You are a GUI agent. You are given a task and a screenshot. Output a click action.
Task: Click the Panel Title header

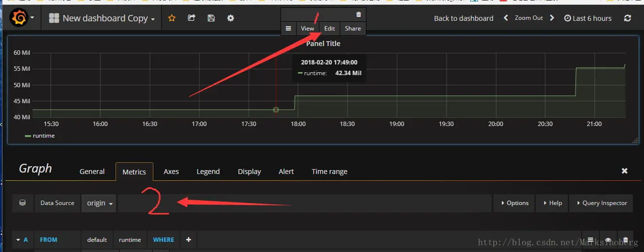point(323,44)
